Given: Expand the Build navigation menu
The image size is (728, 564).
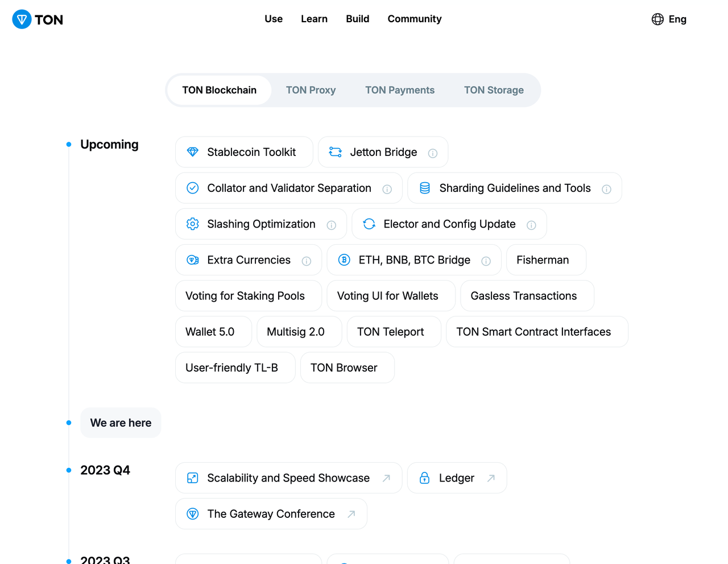Looking at the screenshot, I should click(x=358, y=19).
